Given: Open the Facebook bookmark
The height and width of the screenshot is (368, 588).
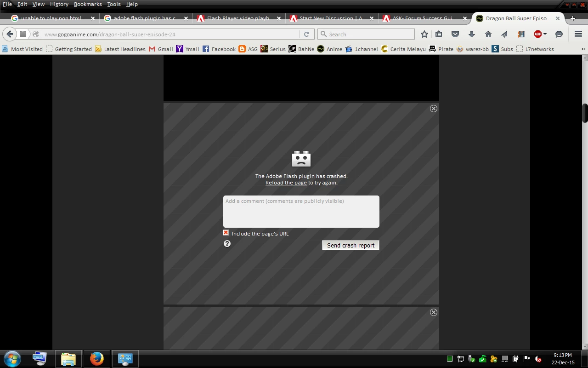Looking at the screenshot, I should coord(219,49).
